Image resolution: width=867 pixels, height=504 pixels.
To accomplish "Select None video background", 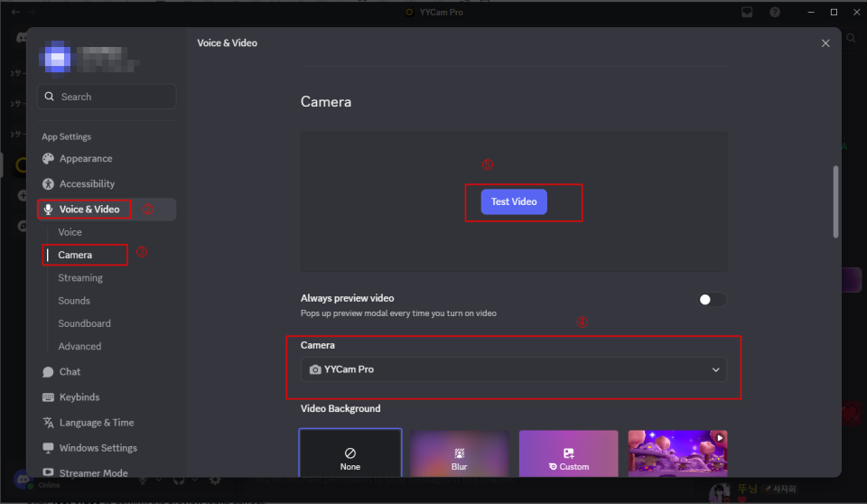I will click(350, 453).
